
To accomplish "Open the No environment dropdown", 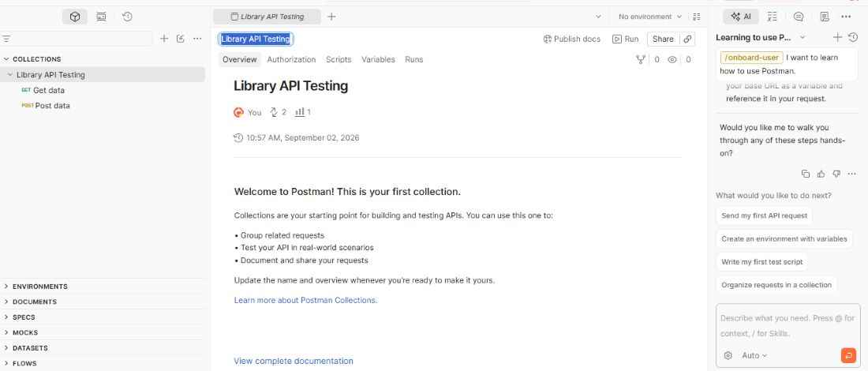I will [x=650, y=17].
